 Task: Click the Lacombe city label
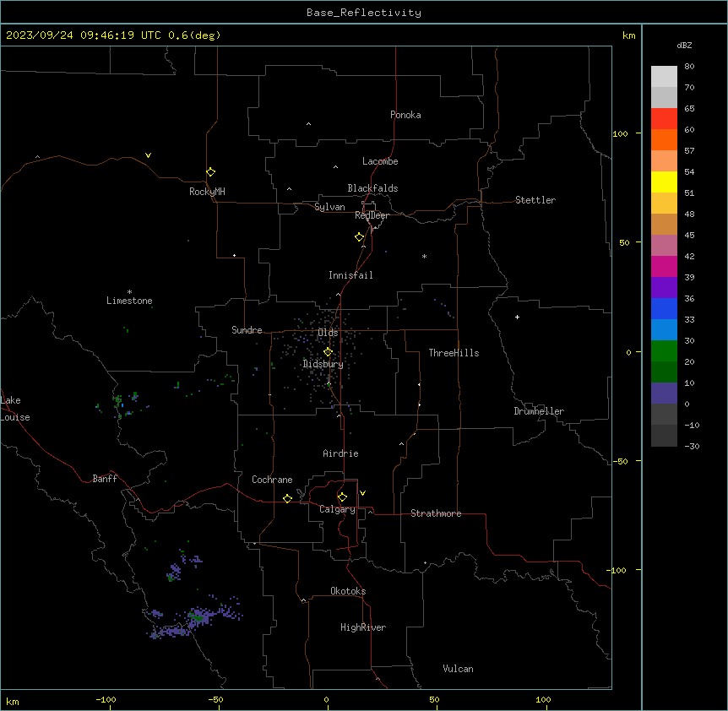click(x=380, y=161)
